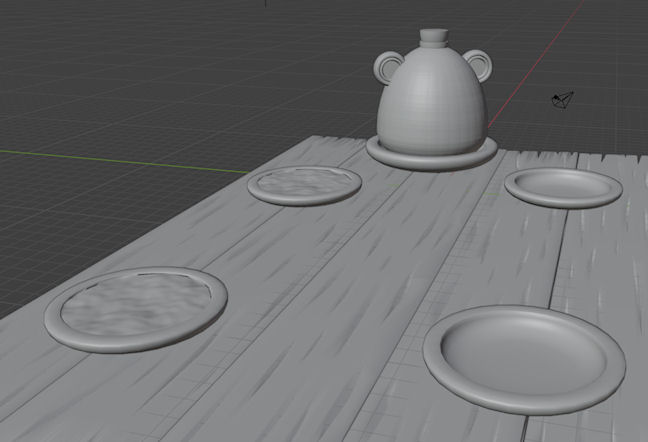Click the textured filling in front-left plate
The image size is (648, 442).
point(135,304)
